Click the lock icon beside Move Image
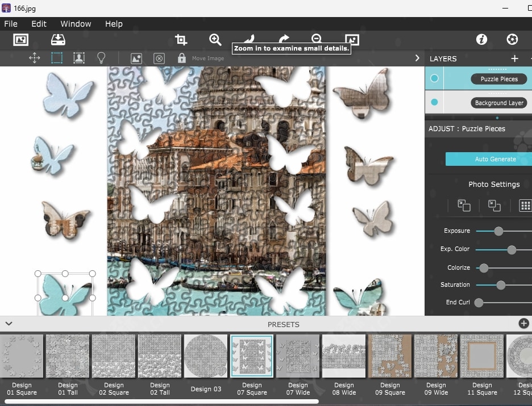The height and width of the screenshot is (406, 532). (181, 58)
